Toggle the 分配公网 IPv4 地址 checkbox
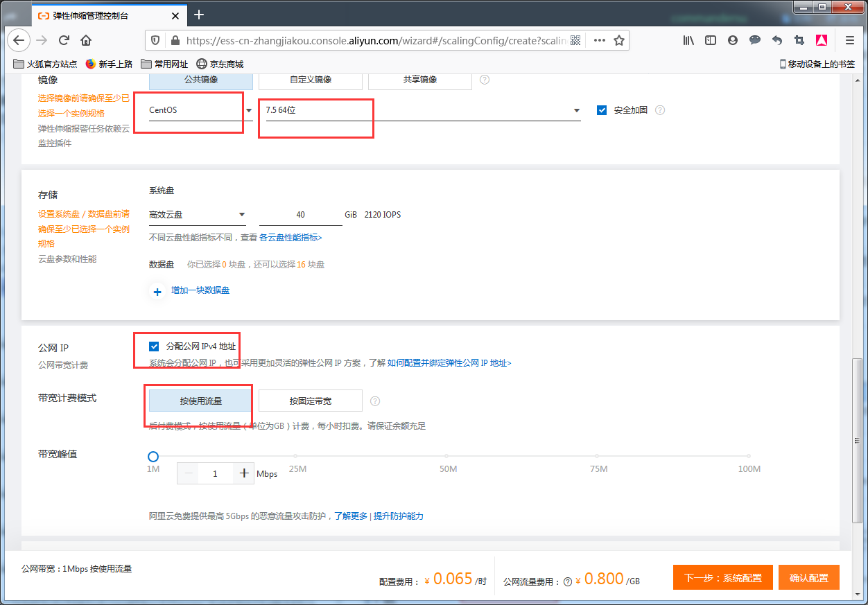The width and height of the screenshot is (868, 605). 154,346
